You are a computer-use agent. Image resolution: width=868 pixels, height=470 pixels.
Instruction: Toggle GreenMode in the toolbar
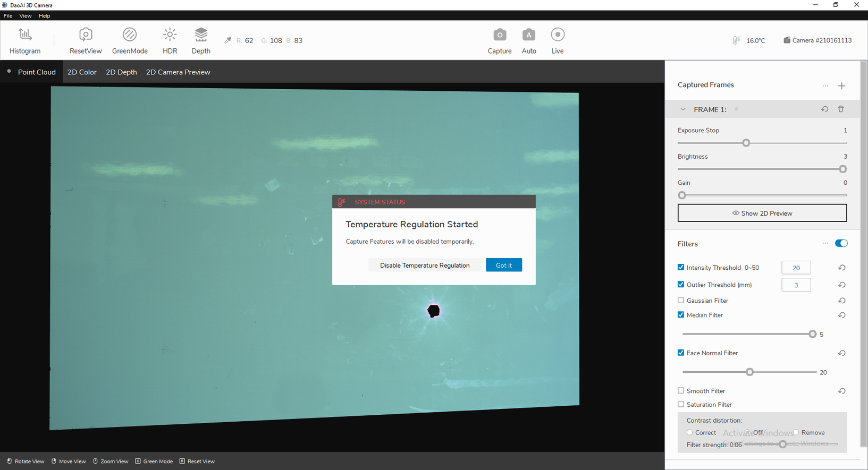(130, 41)
